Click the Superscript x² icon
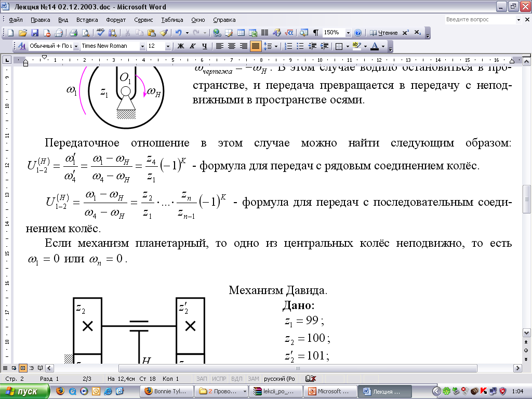The image size is (532, 399). click(x=405, y=33)
